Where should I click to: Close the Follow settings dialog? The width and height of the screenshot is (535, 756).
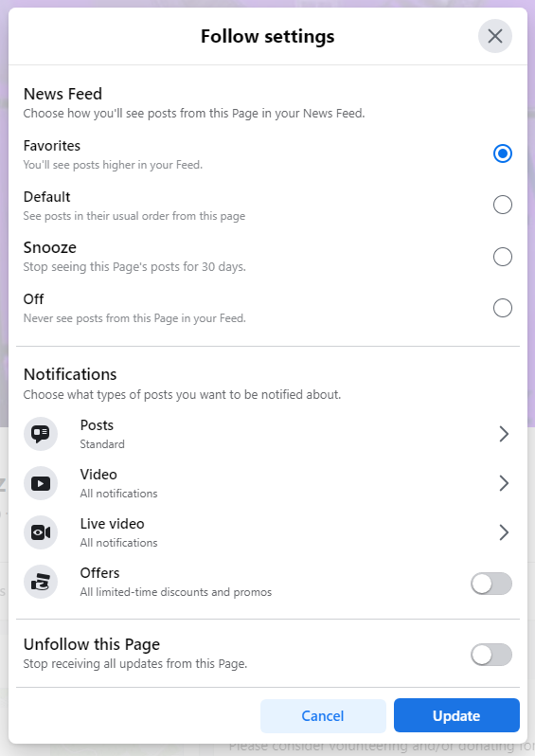[495, 36]
